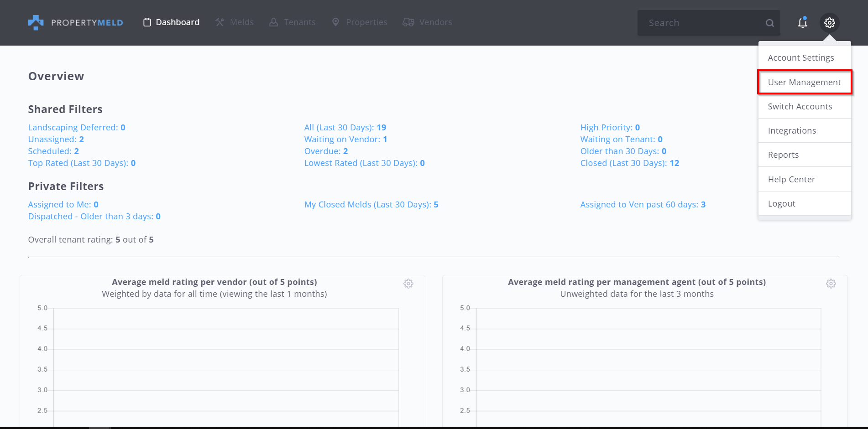This screenshot has height=429, width=868.
Task: Open vendor rating chart settings gear
Action: click(x=408, y=284)
